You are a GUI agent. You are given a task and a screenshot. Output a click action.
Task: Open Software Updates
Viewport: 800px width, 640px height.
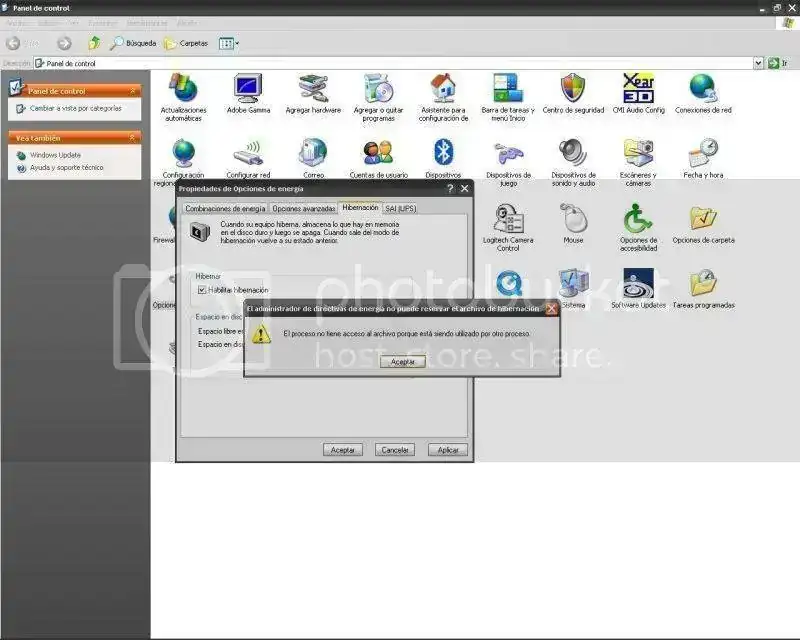tap(638, 284)
